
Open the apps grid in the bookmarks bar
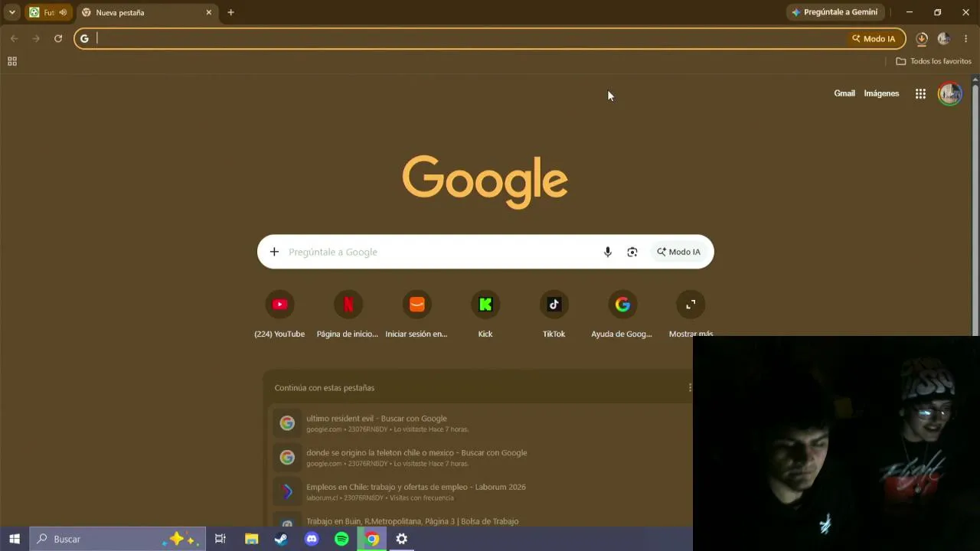click(12, 61)
